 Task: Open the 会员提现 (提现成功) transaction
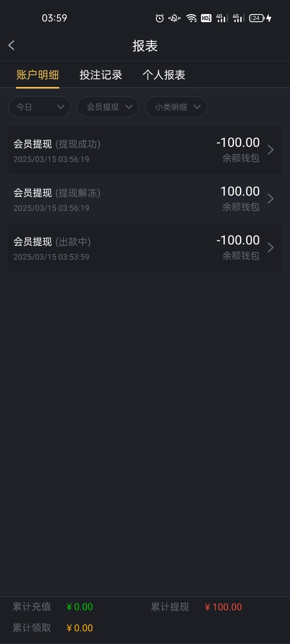[x=121, y=150]
